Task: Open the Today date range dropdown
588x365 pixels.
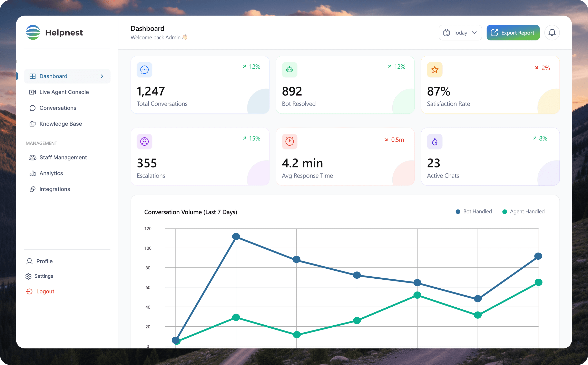Action: pos(460,33)
